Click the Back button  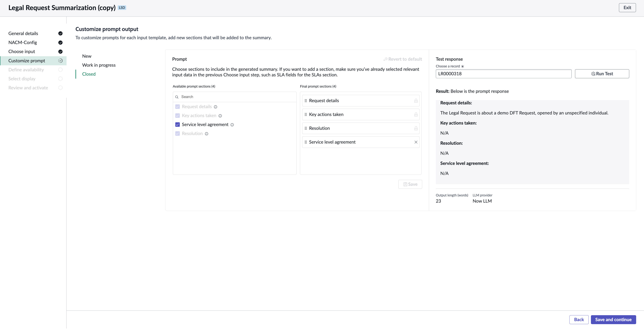pyautogui.click(x=579, y=320)
